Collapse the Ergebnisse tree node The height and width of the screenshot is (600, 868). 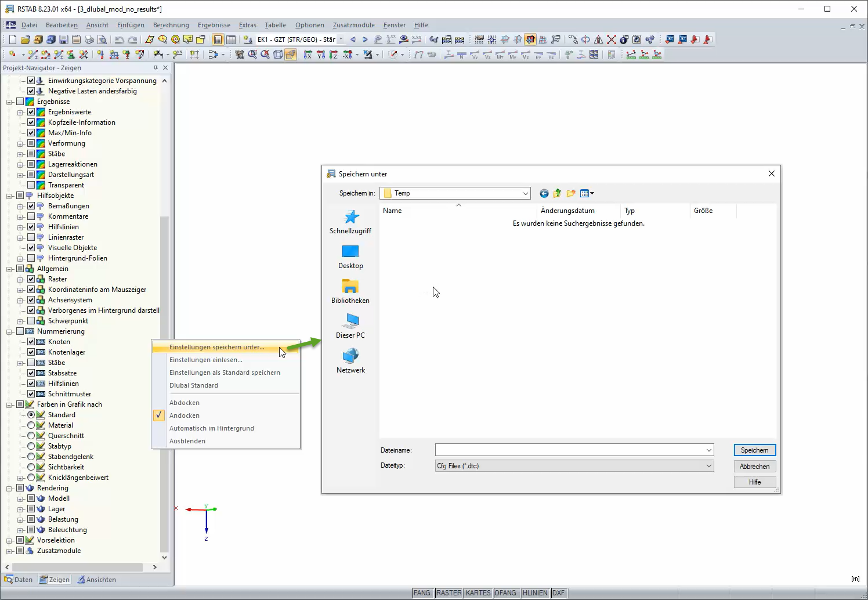tap(9, 102)
